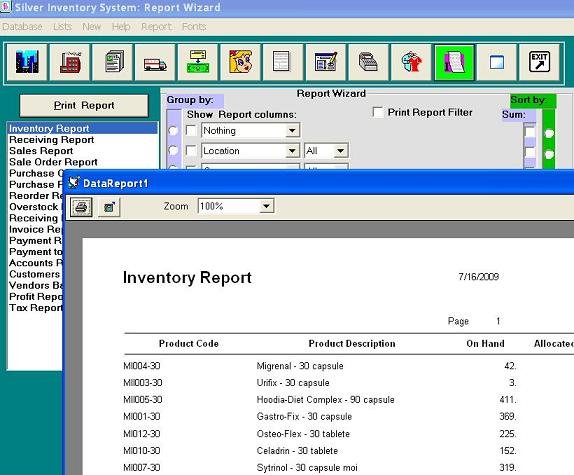Click the green money transfer toolbar icon
574x475 pixels.
click(198, 62)
